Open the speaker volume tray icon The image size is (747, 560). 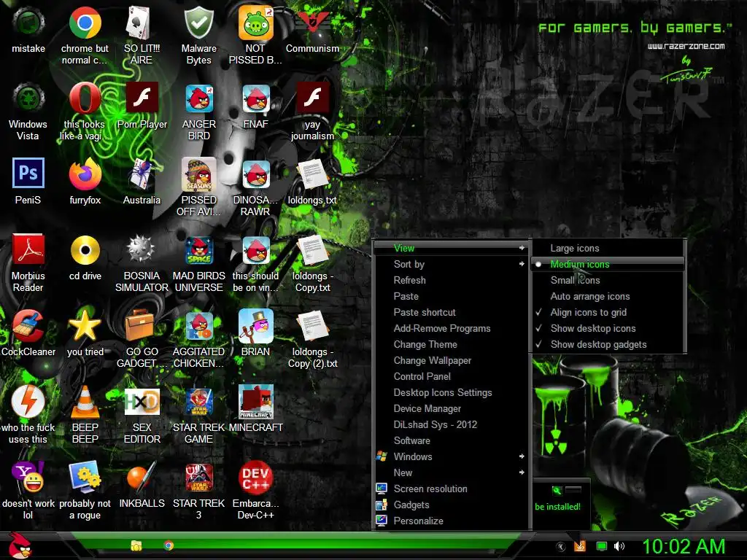click(x=619, y=546)
